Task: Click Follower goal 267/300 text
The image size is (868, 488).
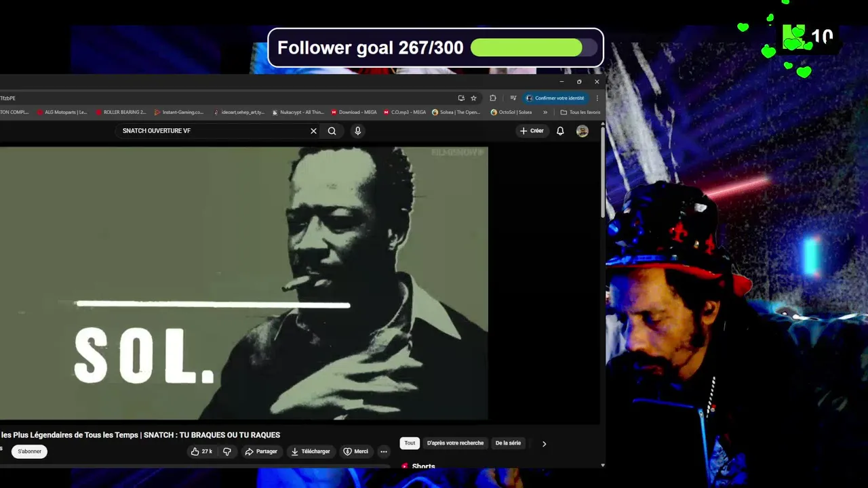Action: click(x=370, y=47)
